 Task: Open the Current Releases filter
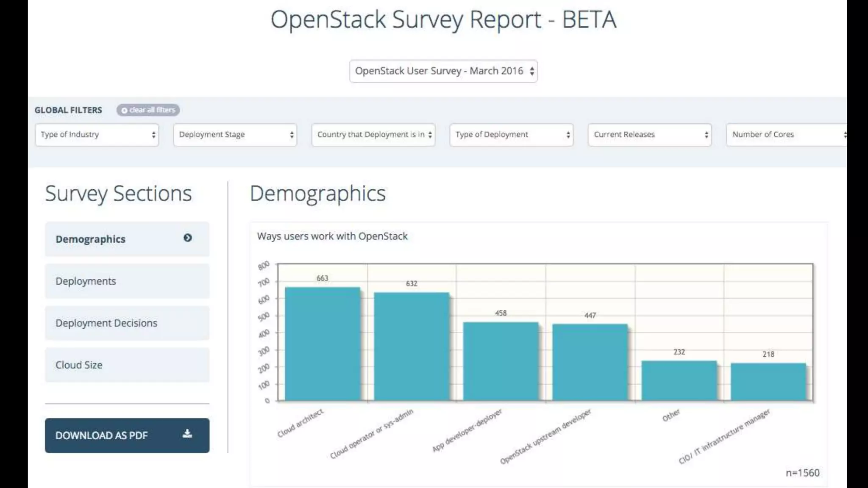[x=650, y=135]
